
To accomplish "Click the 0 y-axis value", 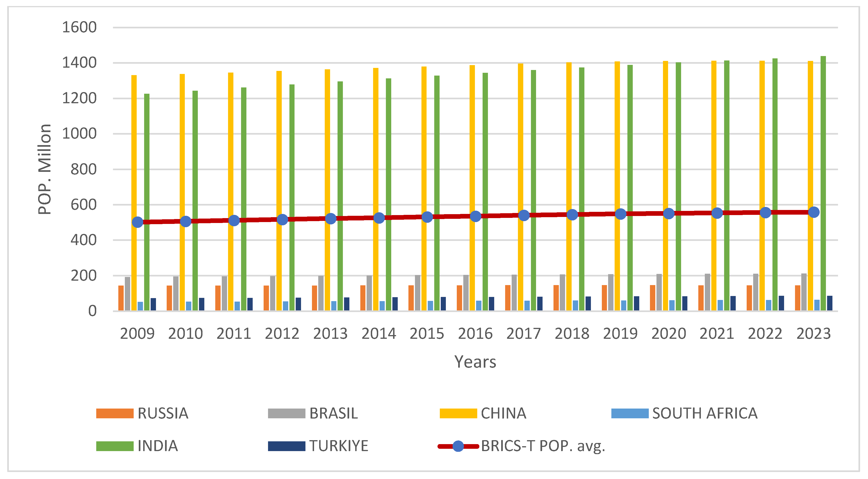I will pos(92,311).
